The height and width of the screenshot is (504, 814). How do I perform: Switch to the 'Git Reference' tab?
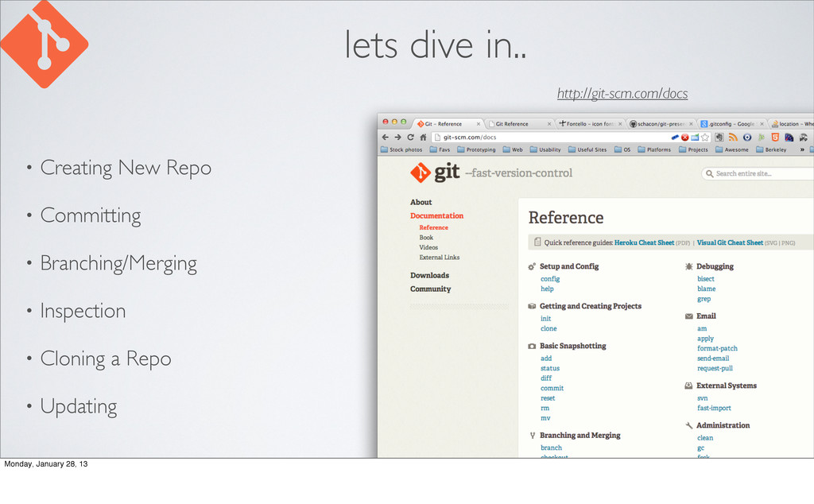click(520, 123)
